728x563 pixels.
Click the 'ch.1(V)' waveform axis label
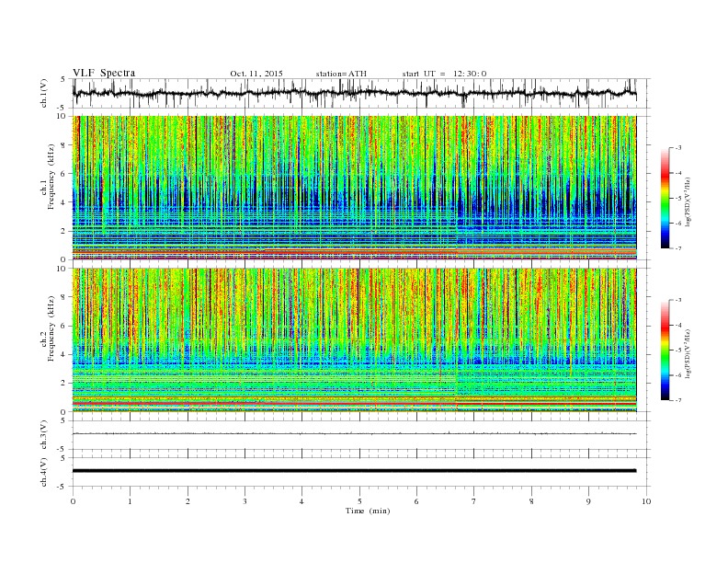click(x=44, y=93)
